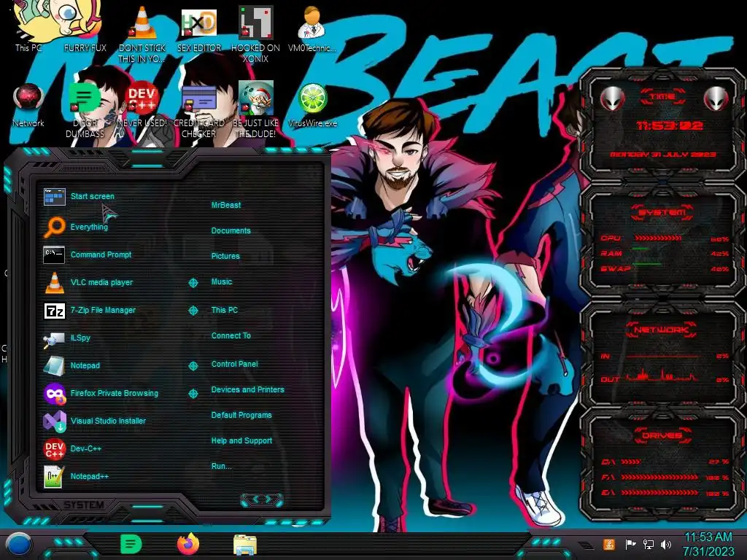This screenshot has width=747, height=560.
Task: Click the digital time display widget
Action: click(670, 125)
